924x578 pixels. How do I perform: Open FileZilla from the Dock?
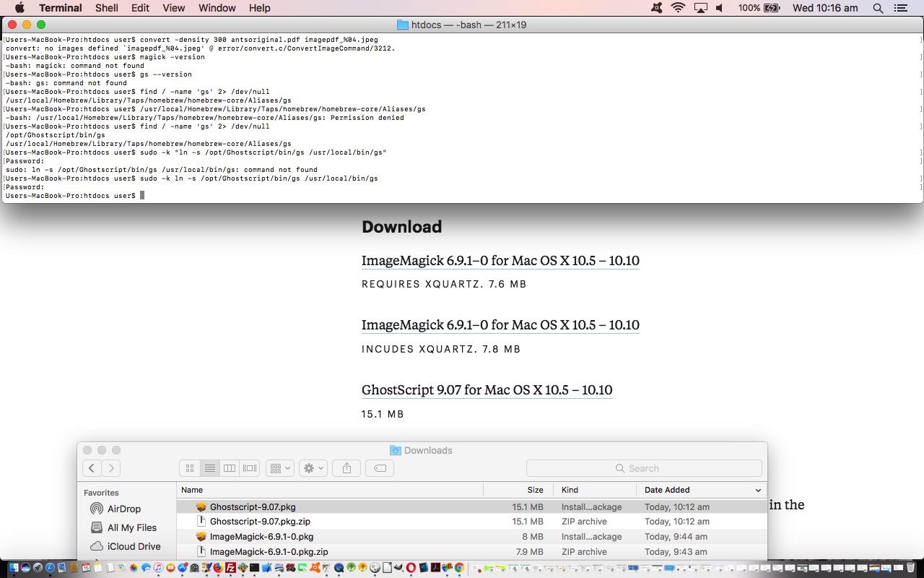click(230, 568)
